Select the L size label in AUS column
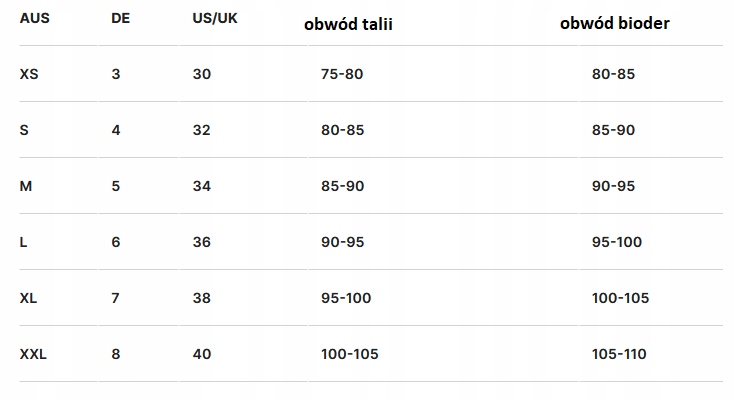Viewport: 735px width, 400px height. 24,242
